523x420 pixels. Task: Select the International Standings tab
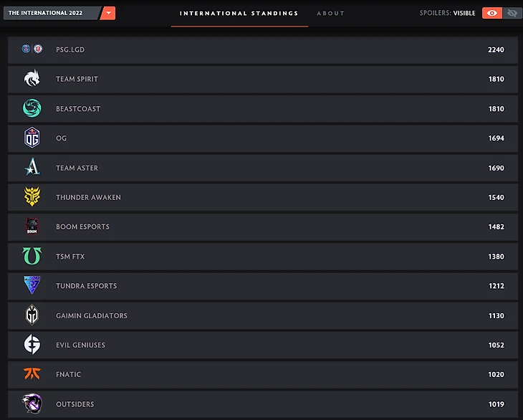click(x=239, y=14)
